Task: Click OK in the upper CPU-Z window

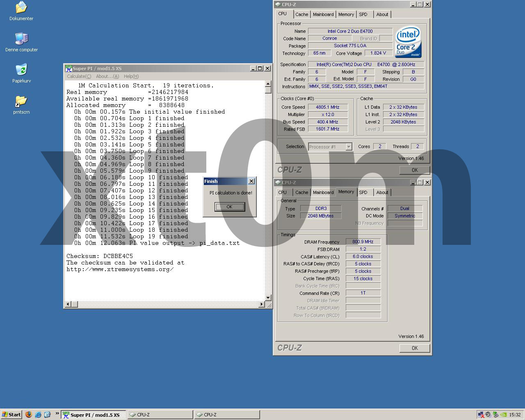Action: [415, 170]
